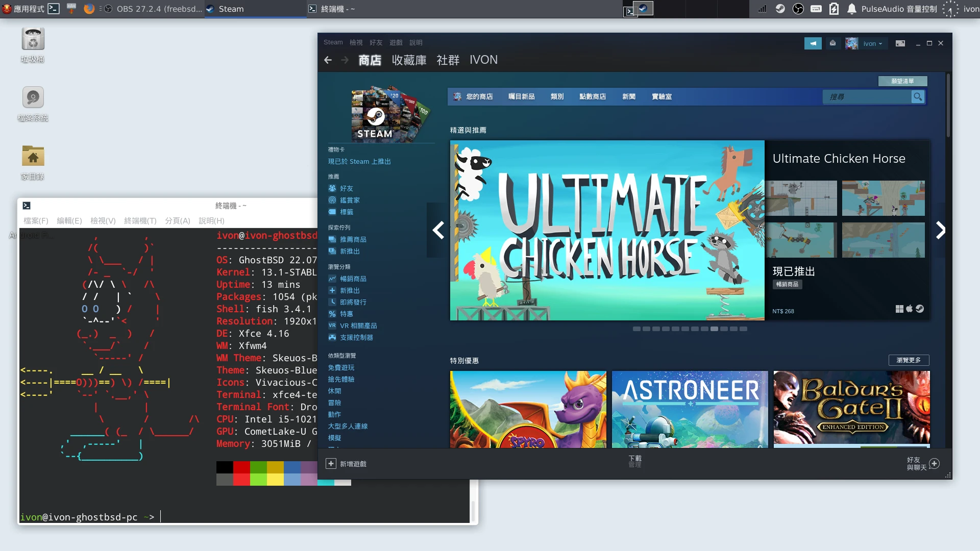The height and width of the screenshot is (551, 980).
Task: Click the 瀏覽更多 browse more button
Action: pyautogui.click(x=909, y=360)
